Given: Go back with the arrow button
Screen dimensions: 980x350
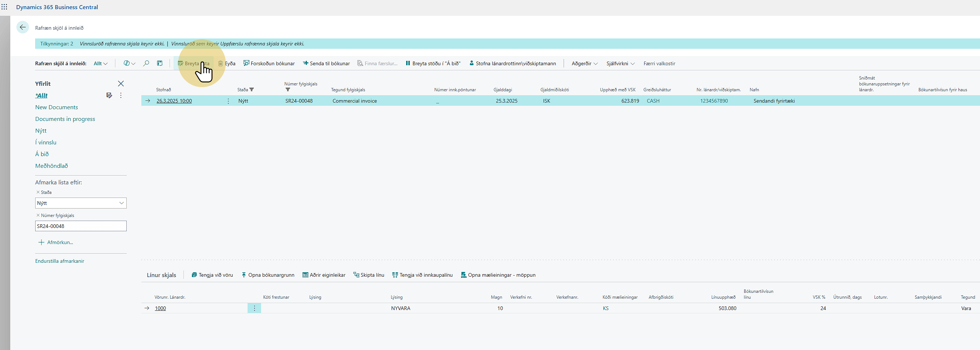Looking at the screenshot, I should (23, 27).
